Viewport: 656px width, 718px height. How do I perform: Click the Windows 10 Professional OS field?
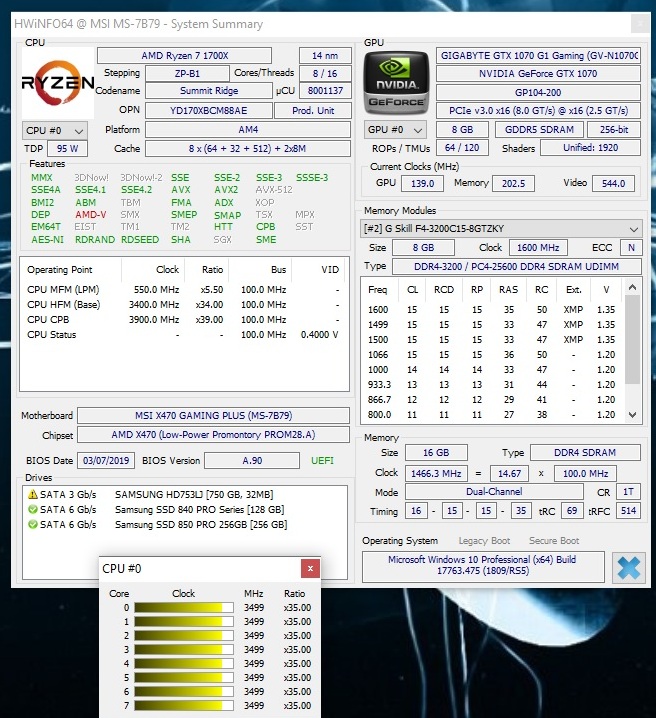[x=483, y=566]
